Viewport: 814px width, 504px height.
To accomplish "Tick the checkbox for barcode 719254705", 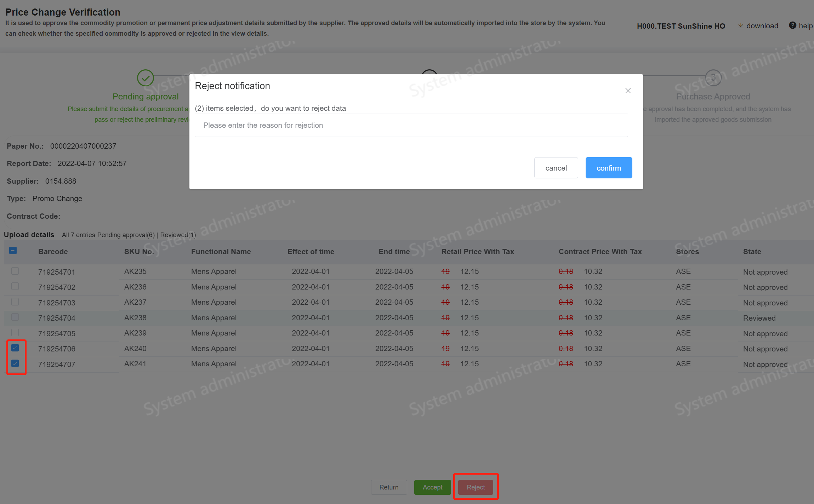I will click(x=15, y=333).
